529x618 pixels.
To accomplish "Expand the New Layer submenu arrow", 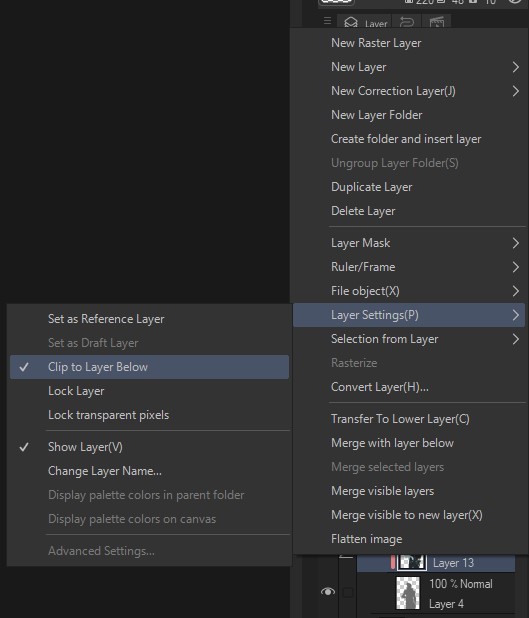I will click(x=516, y=67).
